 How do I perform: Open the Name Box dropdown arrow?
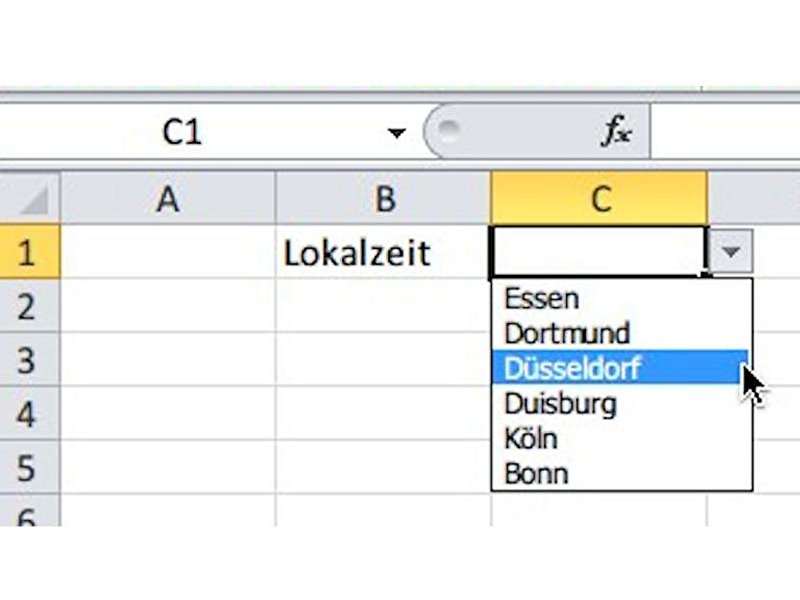tap(397, 132)
